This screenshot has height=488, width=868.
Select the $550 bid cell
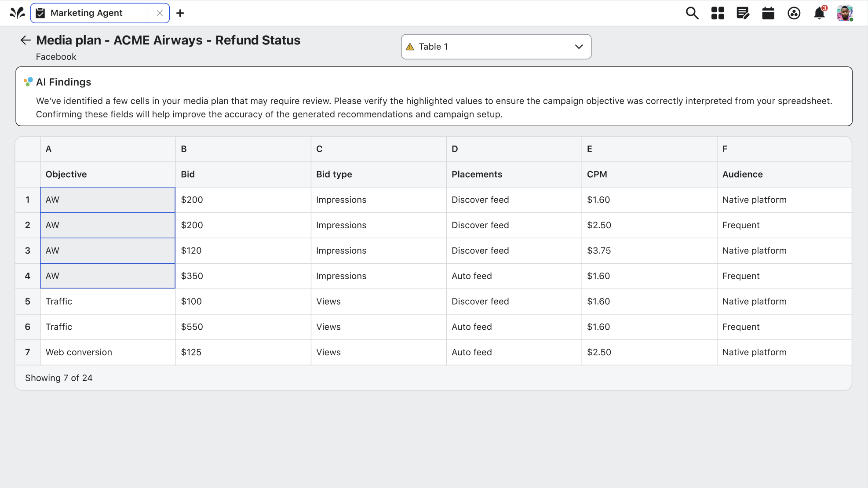pos(243,327)
